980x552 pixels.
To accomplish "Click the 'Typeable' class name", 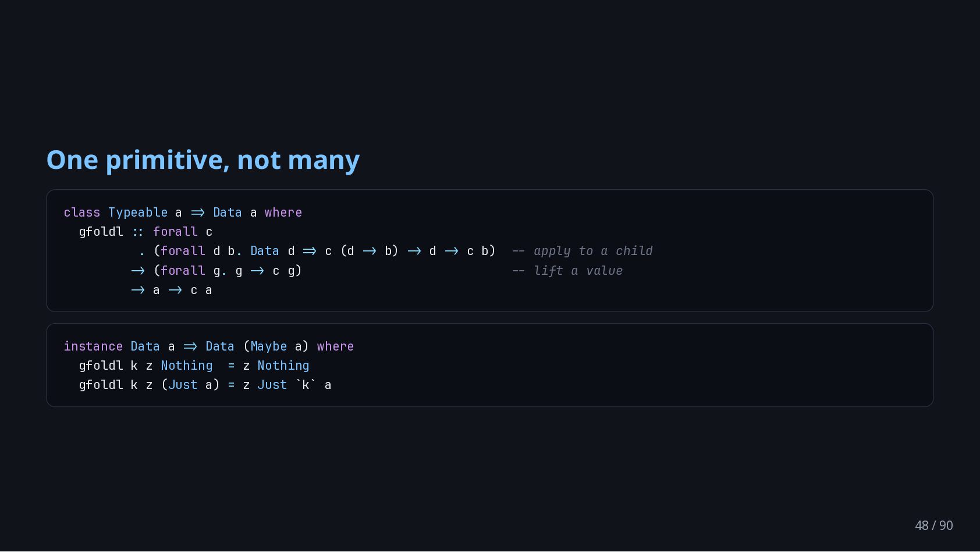I will pyautogui.click(x=138, y=213).
